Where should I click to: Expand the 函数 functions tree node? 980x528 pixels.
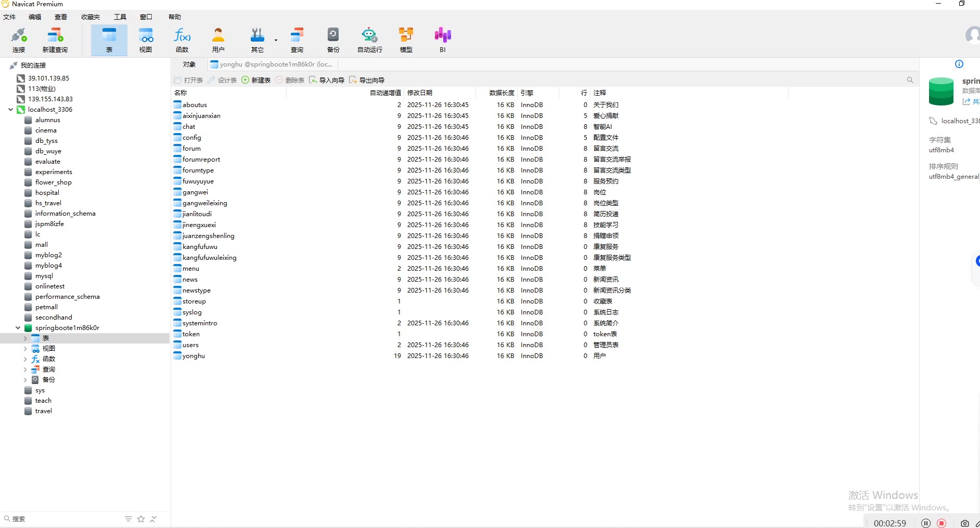[x=25, y=359]
